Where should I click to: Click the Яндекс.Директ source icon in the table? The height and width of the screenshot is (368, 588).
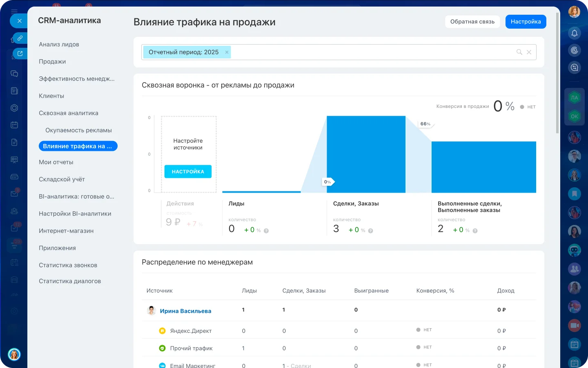[x=163, y=330]
